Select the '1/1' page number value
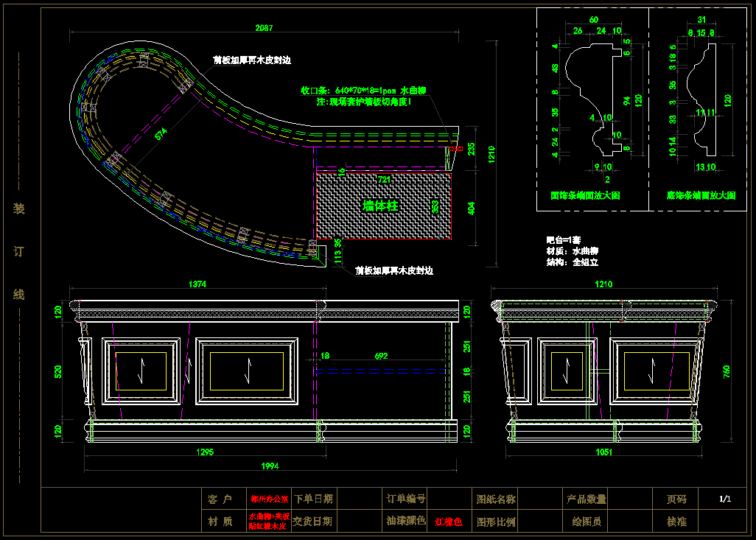756x540 pixels. (725, 499)
